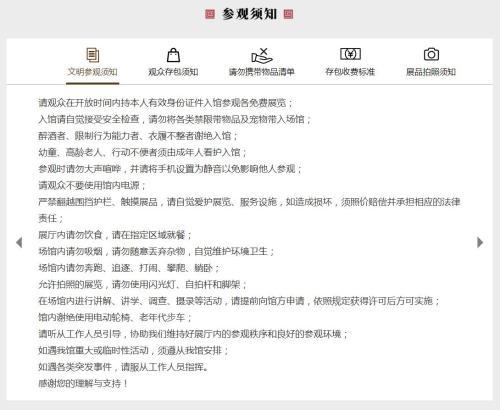The height and width of the screenshot is (410, 500).
Task: Click the red seal icon left of 参观须知
Action: coord(210,14)
